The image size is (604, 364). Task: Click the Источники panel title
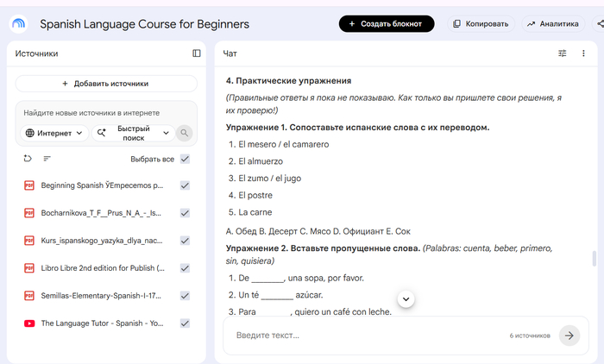36,53
